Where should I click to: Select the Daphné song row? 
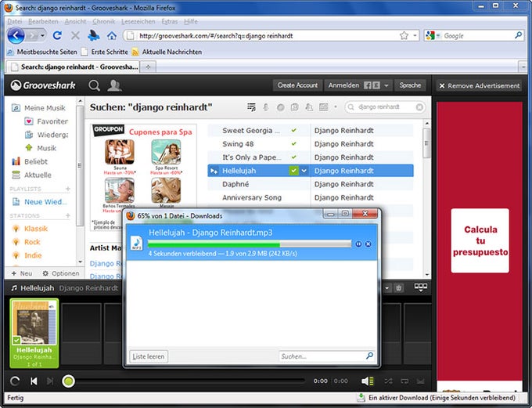point(311,184)
